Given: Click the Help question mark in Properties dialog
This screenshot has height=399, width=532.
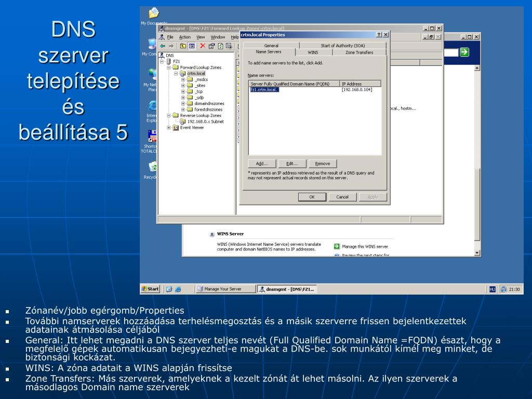Looking at the screenshot, I should point(379,35).
